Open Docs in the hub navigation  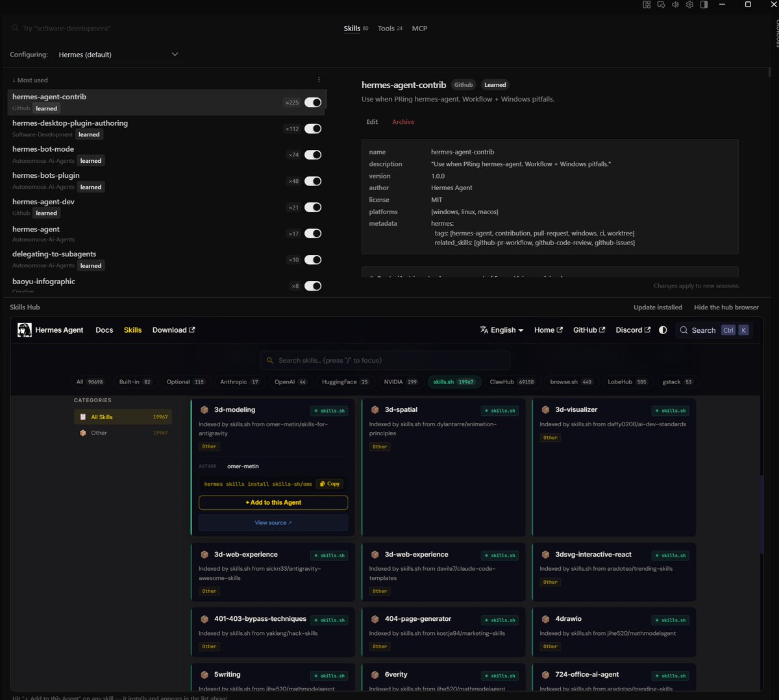104,330
